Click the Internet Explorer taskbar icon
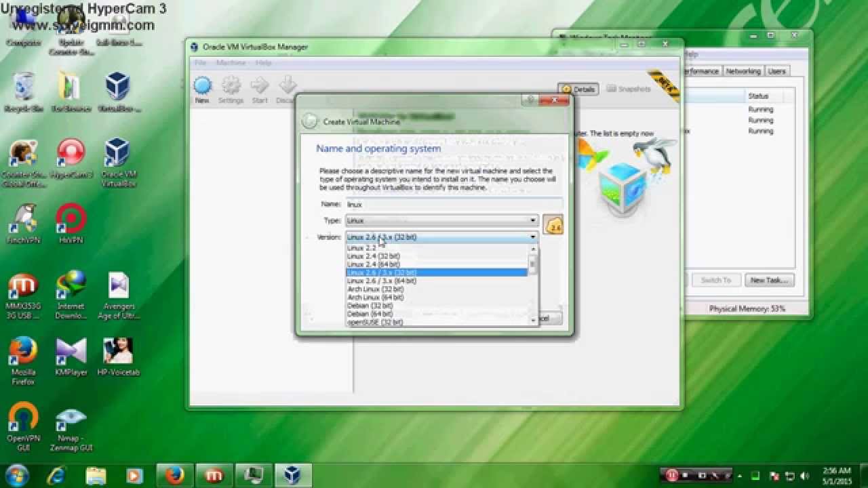The height and width of the screenshot is (488, 868). pos(56,475)
